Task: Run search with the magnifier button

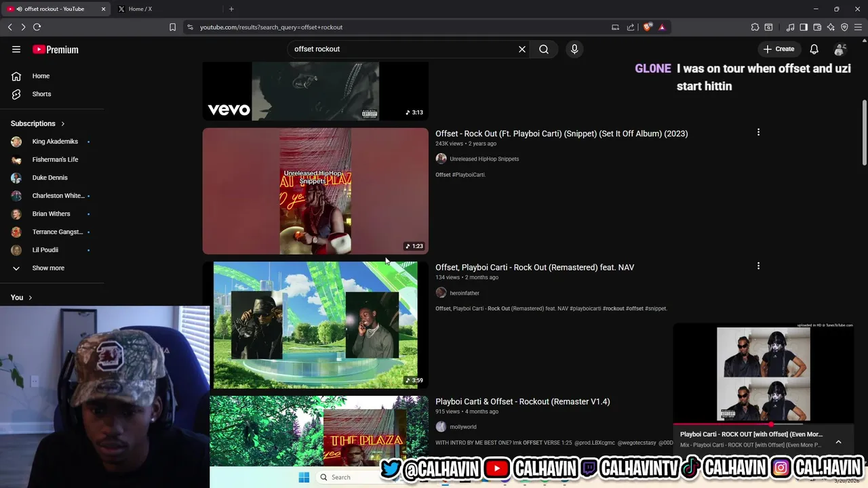Action: [544, 49]
